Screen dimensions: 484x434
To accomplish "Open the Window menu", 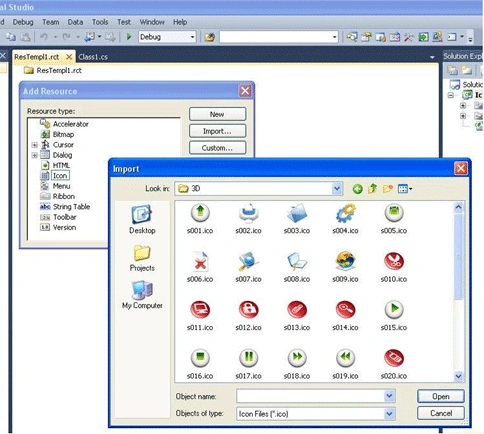I will pos(152,22).
